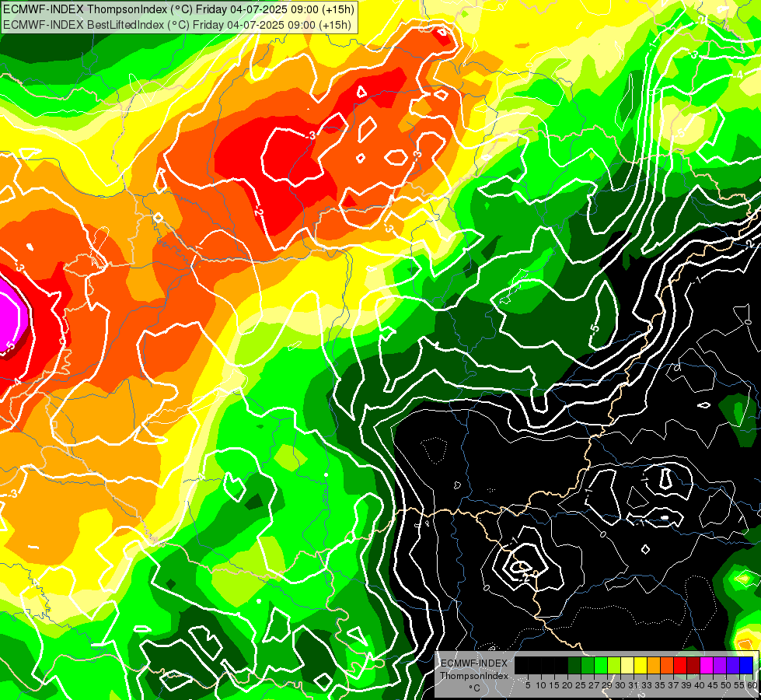Click the legend tick label 20
This screenshot has height=700, width=761.
pos(568,685)
